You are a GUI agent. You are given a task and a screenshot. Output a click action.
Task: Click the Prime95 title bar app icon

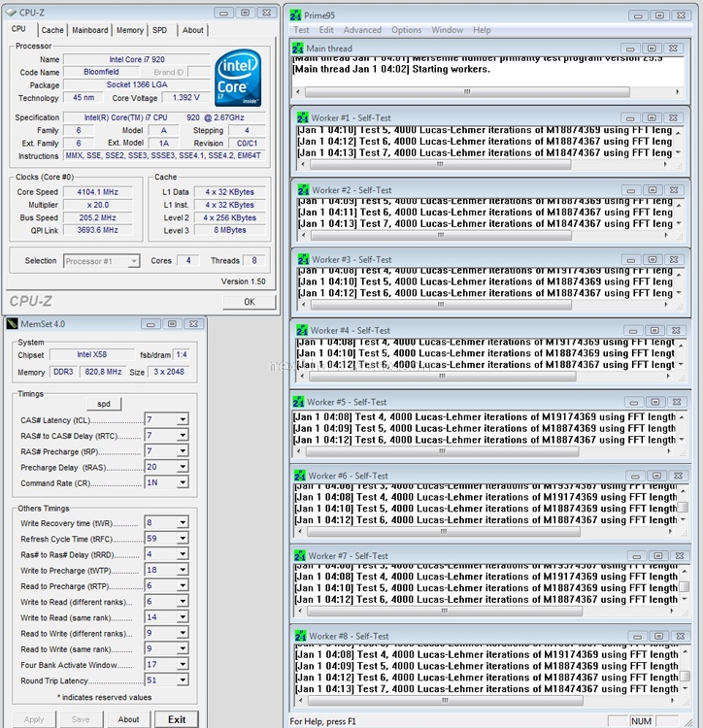pos(295,16)
